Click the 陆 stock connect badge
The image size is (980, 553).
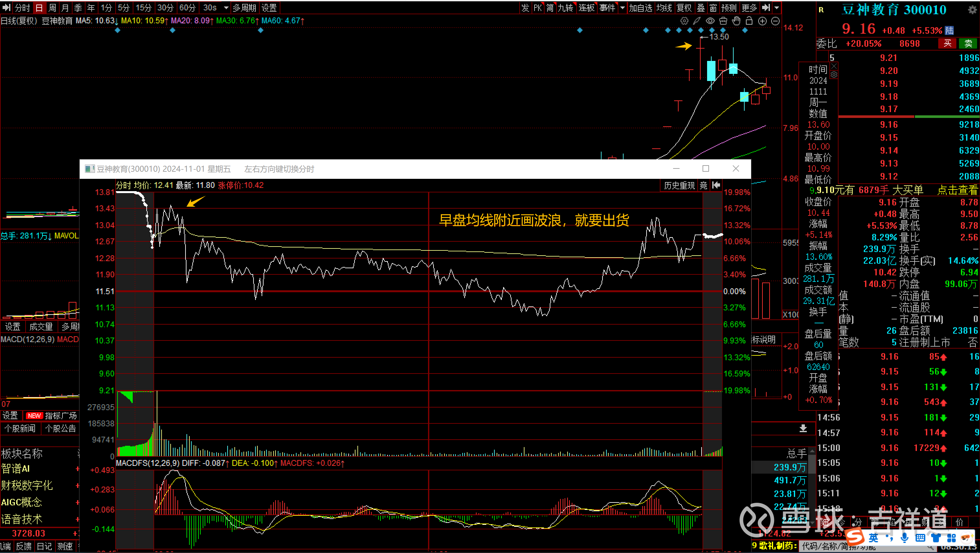[950, 30]
